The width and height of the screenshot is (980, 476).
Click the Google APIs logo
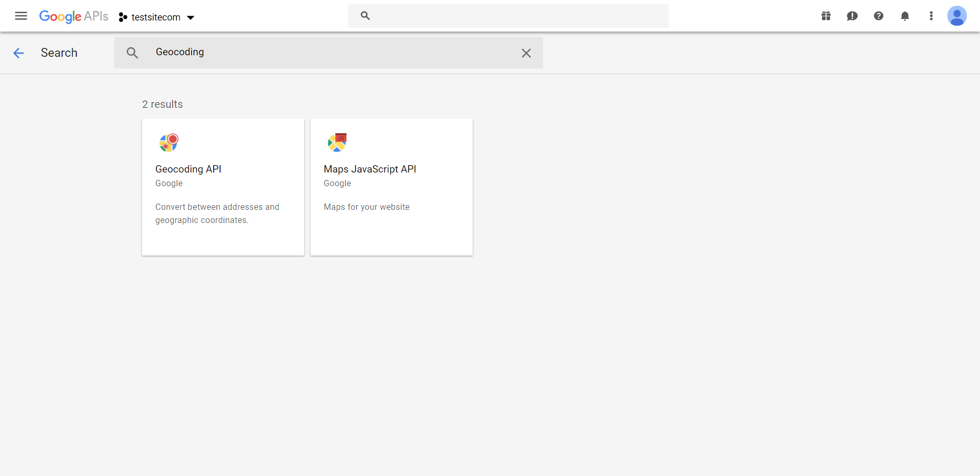[74, 16]
